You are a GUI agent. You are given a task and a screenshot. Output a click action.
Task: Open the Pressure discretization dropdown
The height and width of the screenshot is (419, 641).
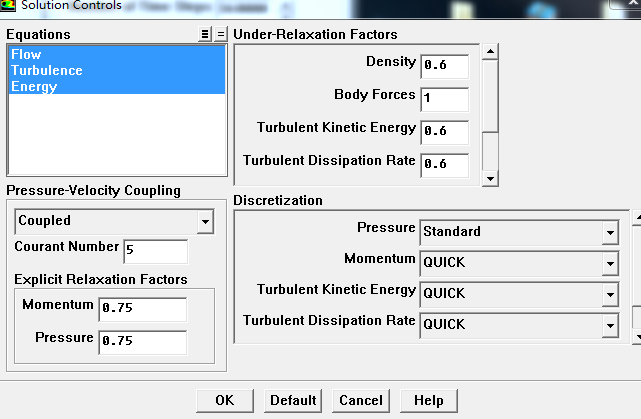[x=518, y=232]
